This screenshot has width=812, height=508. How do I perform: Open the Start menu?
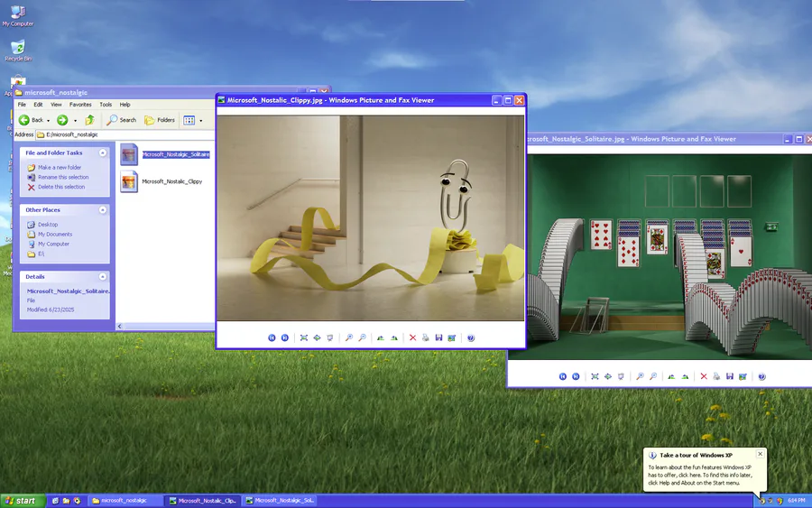tap(23, 501)
